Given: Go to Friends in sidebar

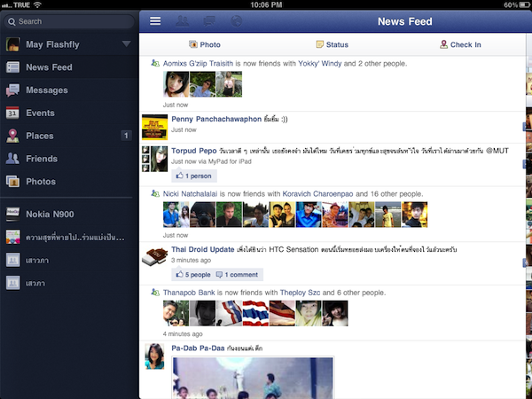Looking at the screenshot, I should 41,159.
